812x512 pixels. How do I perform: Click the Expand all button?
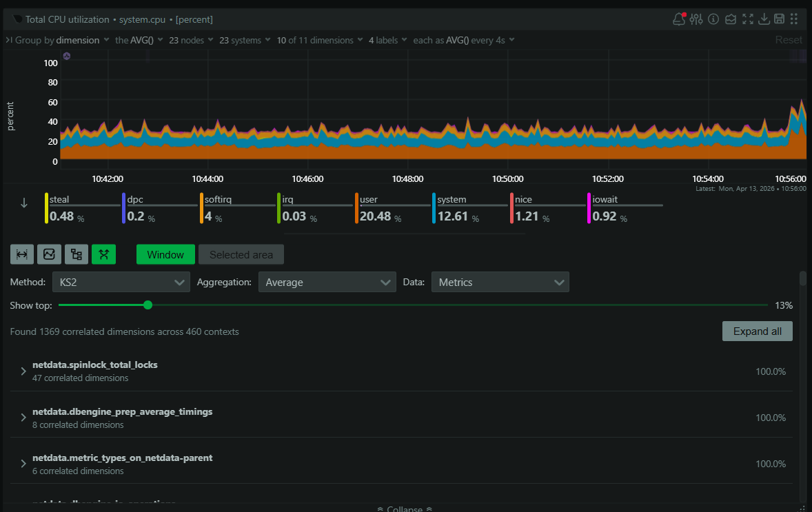click(757, 331)
